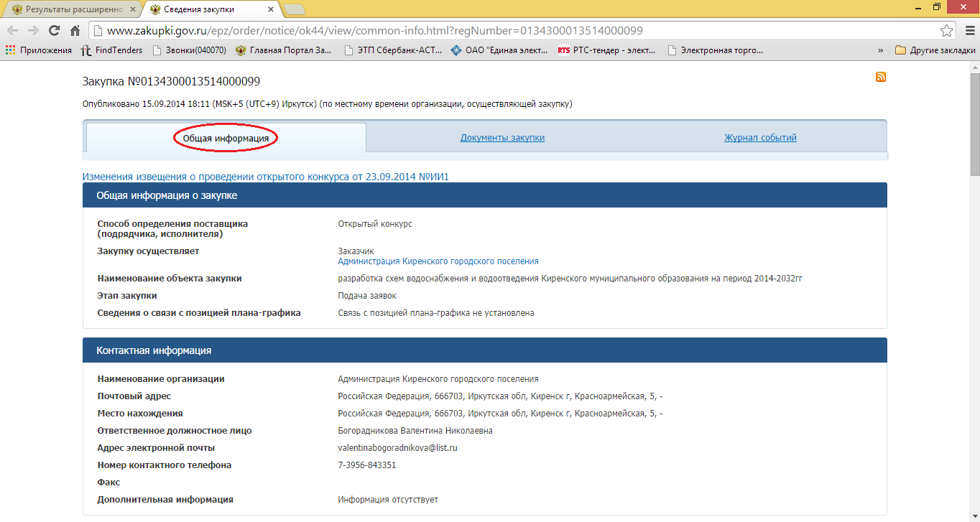The height and width of the screenshot is (522, 980).
Task: Click the browser back arrow
Action: click(x=12, y=31)
